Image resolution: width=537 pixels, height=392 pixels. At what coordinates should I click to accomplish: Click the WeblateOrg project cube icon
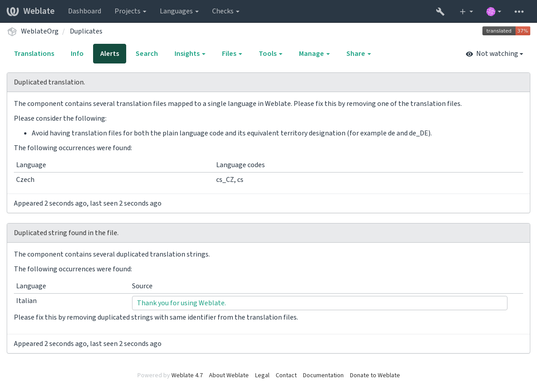coord(12,31)
